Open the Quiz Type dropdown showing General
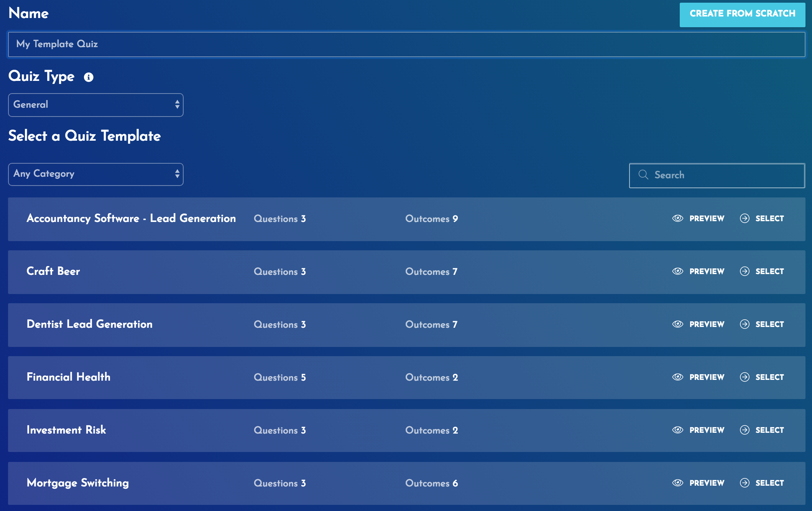812x511 pixels. pyautogui.click(x=95, y=105)
